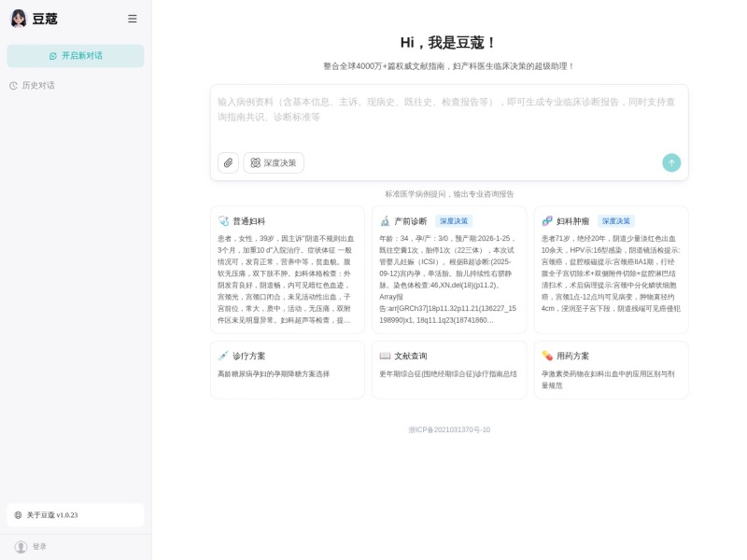
Task: Click the 高龄糖尿病孕妇 example question text
Action: 274,374
